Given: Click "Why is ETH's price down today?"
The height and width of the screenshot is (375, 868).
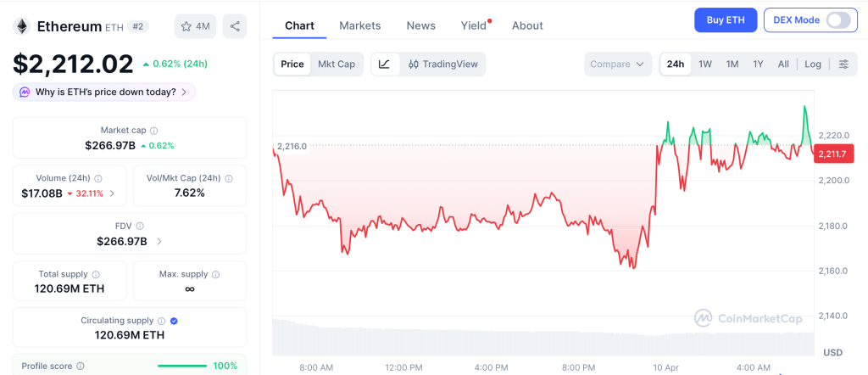Looking at the screenshot, I should point(105,92).
